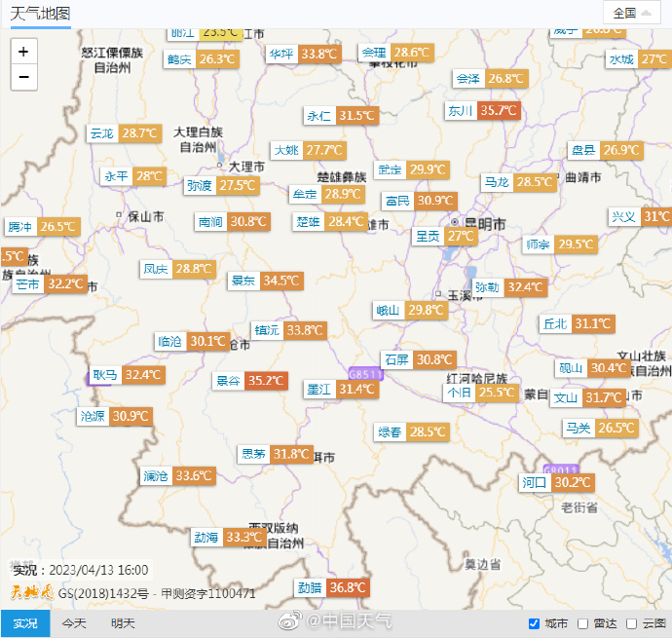The height and width of the screenshot is (638, 672).
Task: Click the 景谷 35.2℃ temperature label
Action: pos(250,381)
